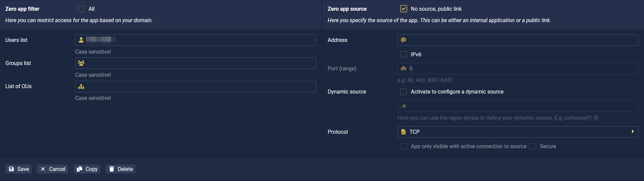Focus the Address input field
This screenshot has height=181, width=644.
click(518, 40)
